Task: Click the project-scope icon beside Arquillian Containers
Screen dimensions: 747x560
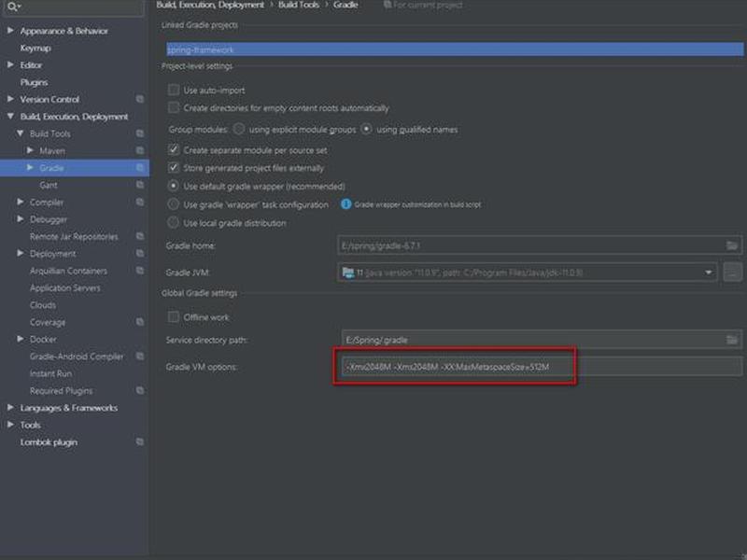Action: tap(139, 271)
